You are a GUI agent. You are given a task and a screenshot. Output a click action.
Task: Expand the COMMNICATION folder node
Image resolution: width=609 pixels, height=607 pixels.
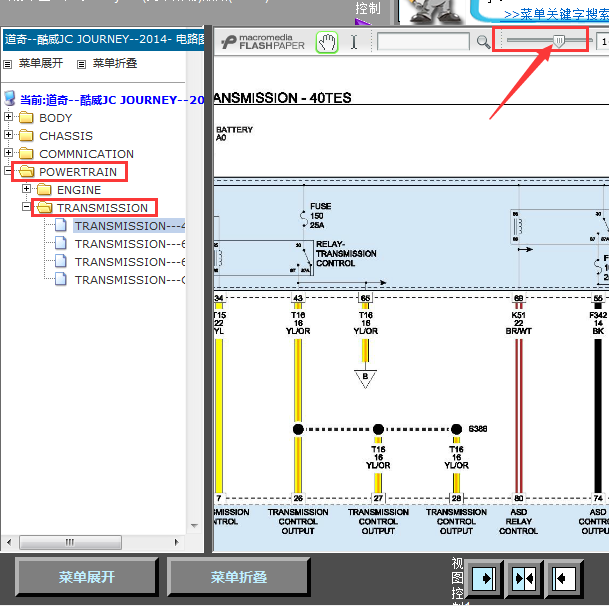[8, 152]
